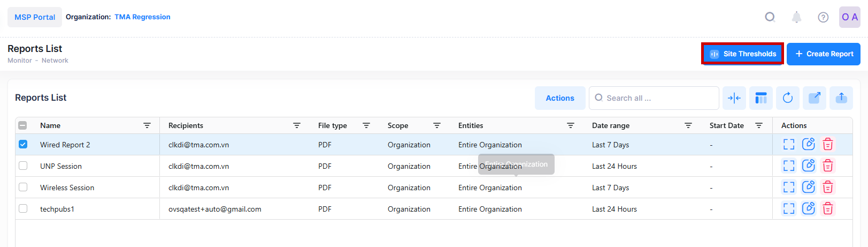Toggle the select-all header checkbox
The width and height of the screenshot is (868, 247).
coord(23,125)
